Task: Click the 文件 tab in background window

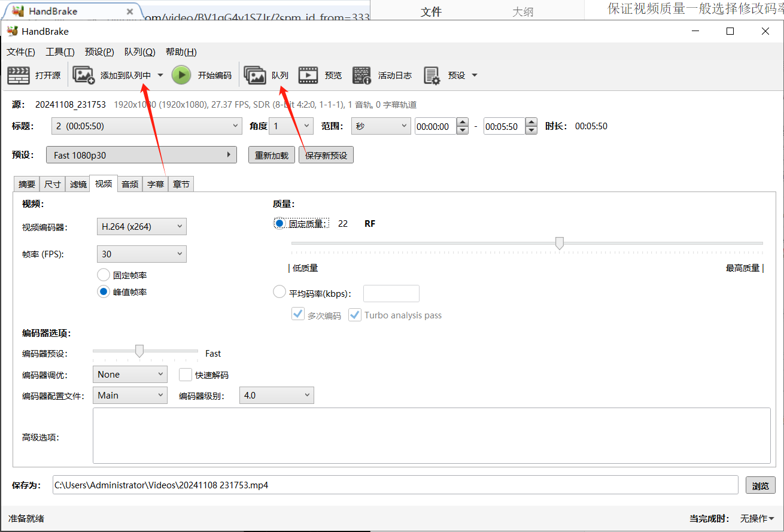Action: 431,11
